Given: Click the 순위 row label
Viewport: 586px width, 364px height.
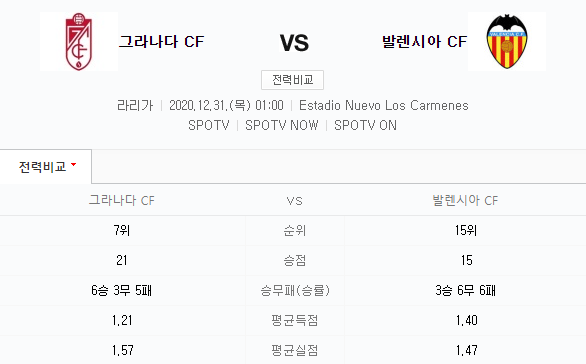Looking at the screenshot, I should pos(295,231).
